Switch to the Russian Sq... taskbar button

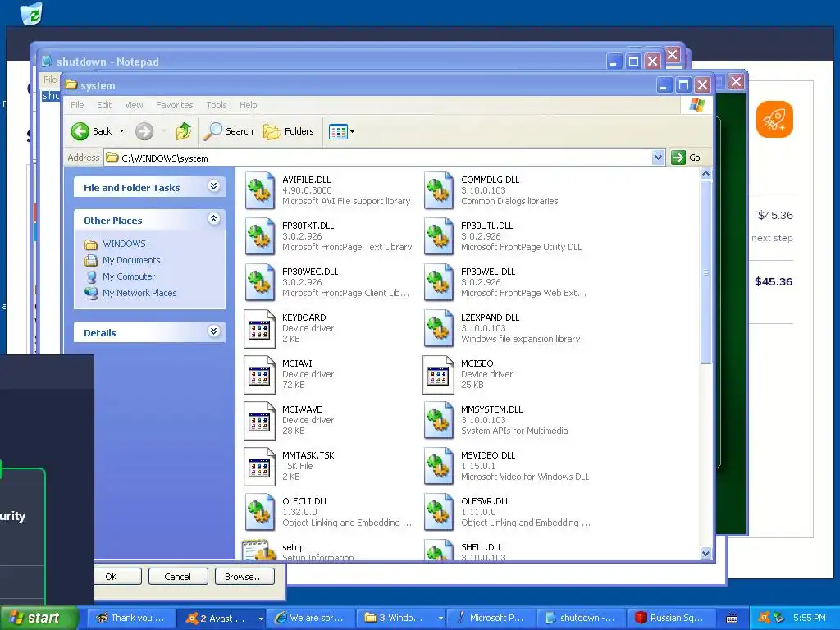tap(671, 618)
